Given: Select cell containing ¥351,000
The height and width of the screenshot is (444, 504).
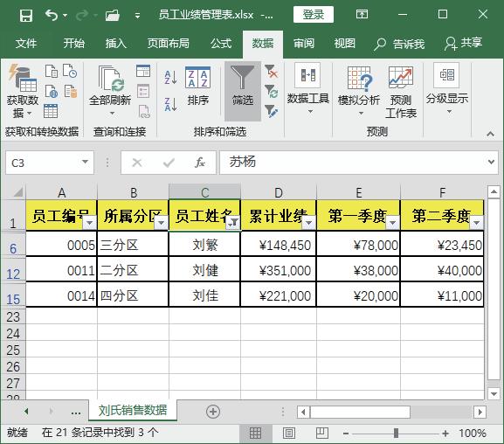Looking at the screenshot, I should (x=279, y=271).
